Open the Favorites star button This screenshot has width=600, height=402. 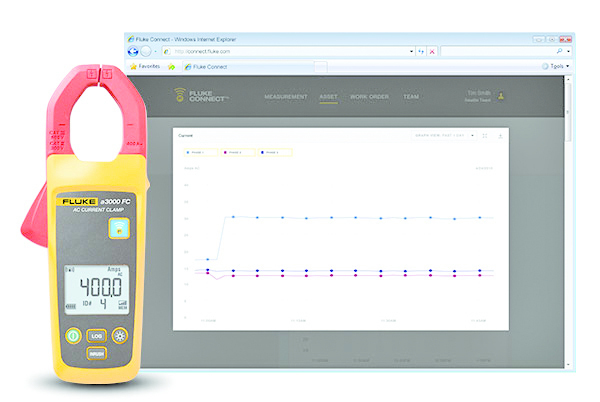click(x=145, y=67)
